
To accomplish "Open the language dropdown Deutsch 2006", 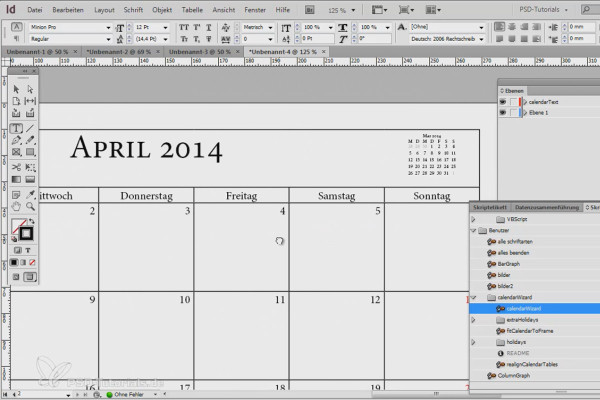I will pyautogui.click(x=481, y=39).
